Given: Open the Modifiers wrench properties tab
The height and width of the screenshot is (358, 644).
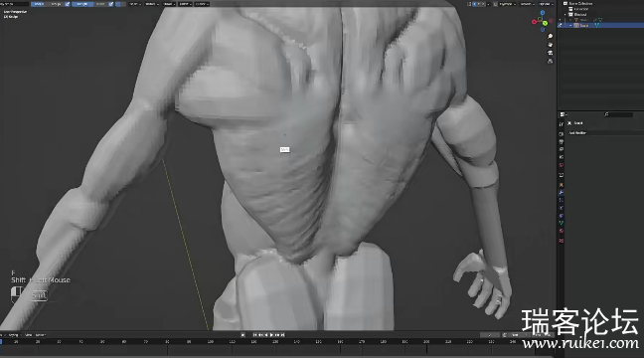Looking at the screenshot, I should [x=562, y=192].
